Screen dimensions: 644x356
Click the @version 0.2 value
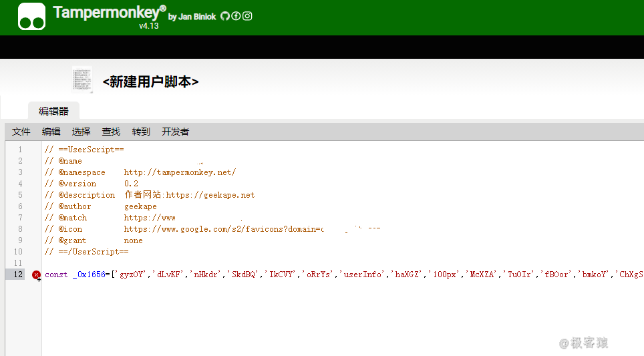[131, 184]
